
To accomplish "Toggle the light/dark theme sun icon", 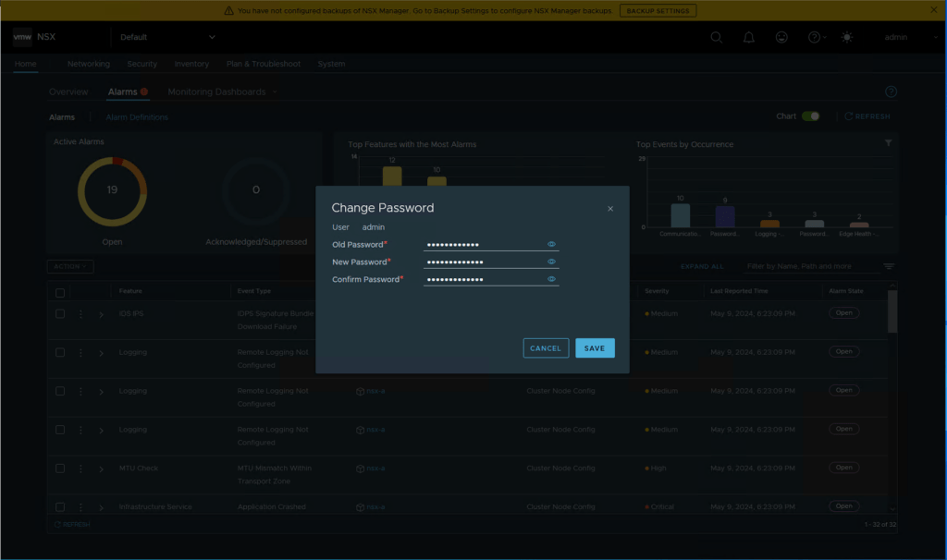I will 847,38.
